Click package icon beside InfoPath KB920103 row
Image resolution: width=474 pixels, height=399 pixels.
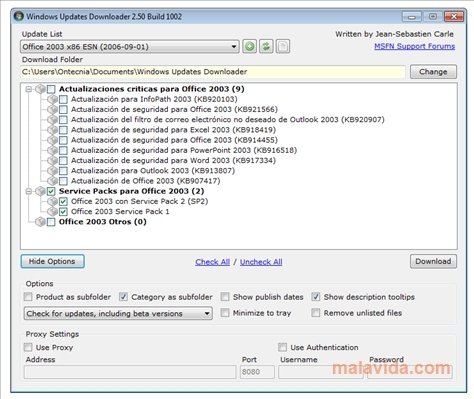pos(52,99)
